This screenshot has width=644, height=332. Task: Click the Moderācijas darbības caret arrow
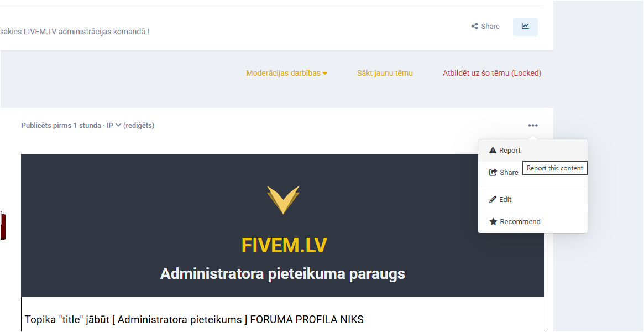(325, 74)
